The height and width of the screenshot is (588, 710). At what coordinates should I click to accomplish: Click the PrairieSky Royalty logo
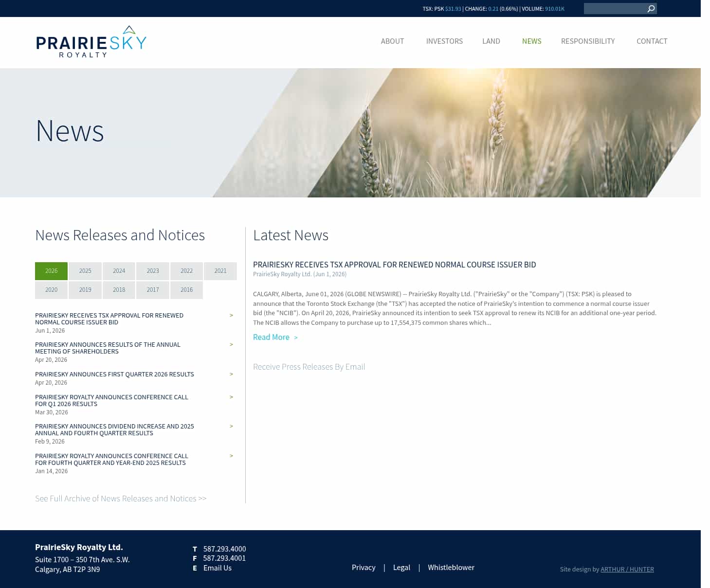pos(91,42)
